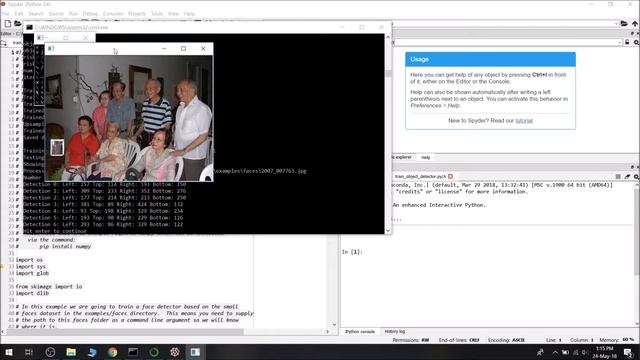The image size is (640, 360).
Task: Close the face detection image window
Action: 203,49
